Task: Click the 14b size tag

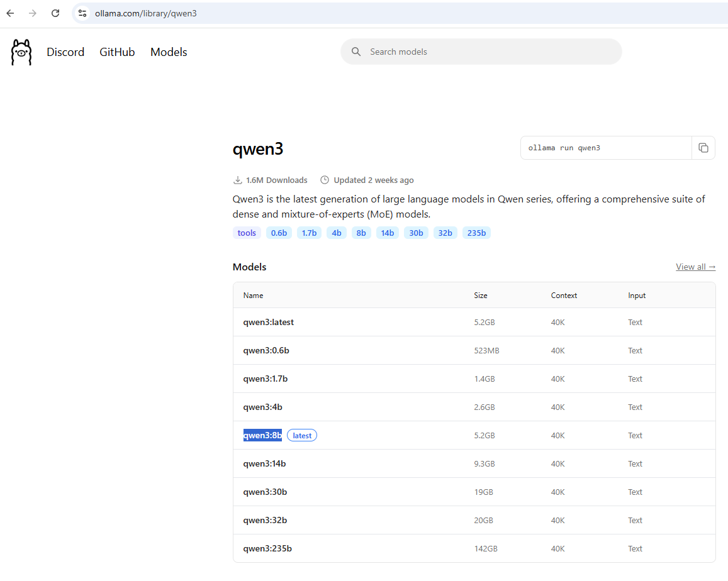Action: click(387, 233)
